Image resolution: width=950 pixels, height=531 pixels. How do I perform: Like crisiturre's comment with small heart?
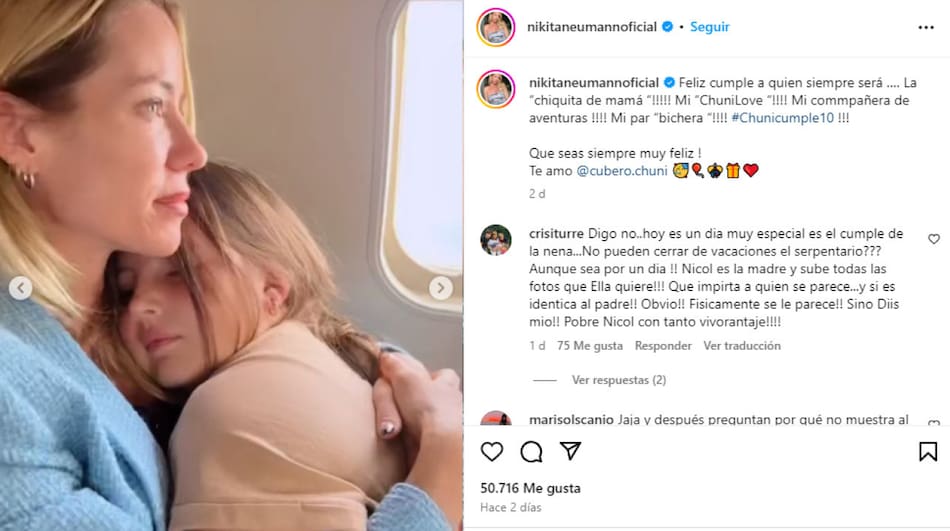pyautogui.click(x=934, y=239)
